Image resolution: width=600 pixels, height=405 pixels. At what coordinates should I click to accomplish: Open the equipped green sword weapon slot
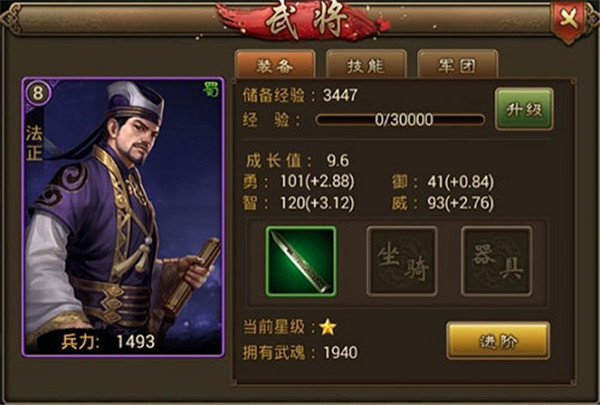point(301,261)
